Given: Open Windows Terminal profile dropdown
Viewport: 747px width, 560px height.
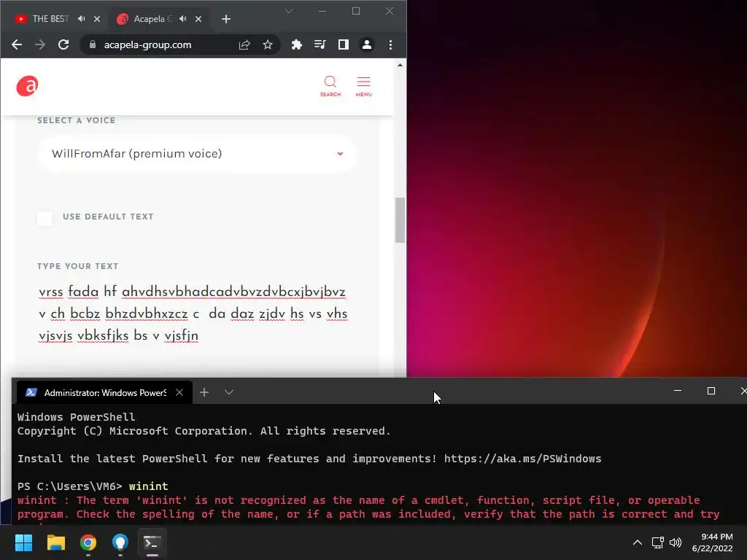Looking at the screenshot, I should point(229,392).
